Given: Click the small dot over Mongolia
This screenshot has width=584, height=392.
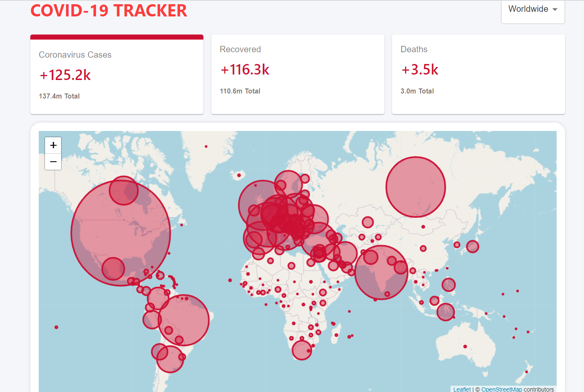Looking at the screenshot, I should coord(423,227).
